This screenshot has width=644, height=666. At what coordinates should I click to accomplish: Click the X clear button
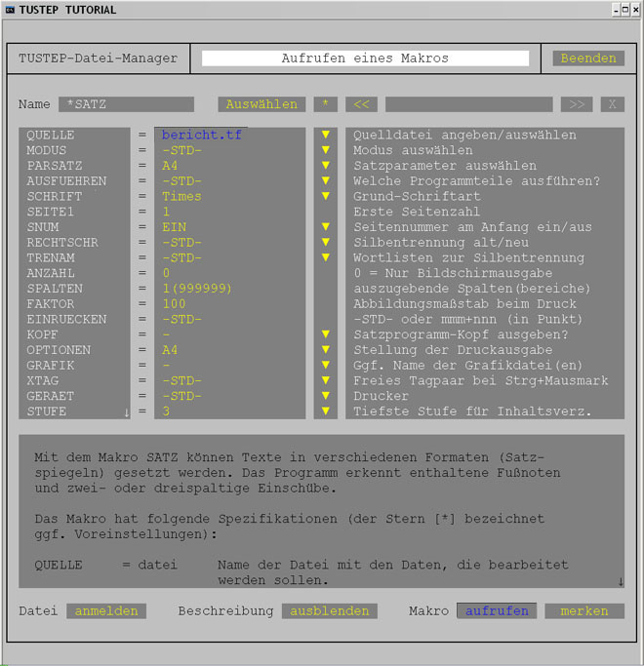(x=612, y=104)
